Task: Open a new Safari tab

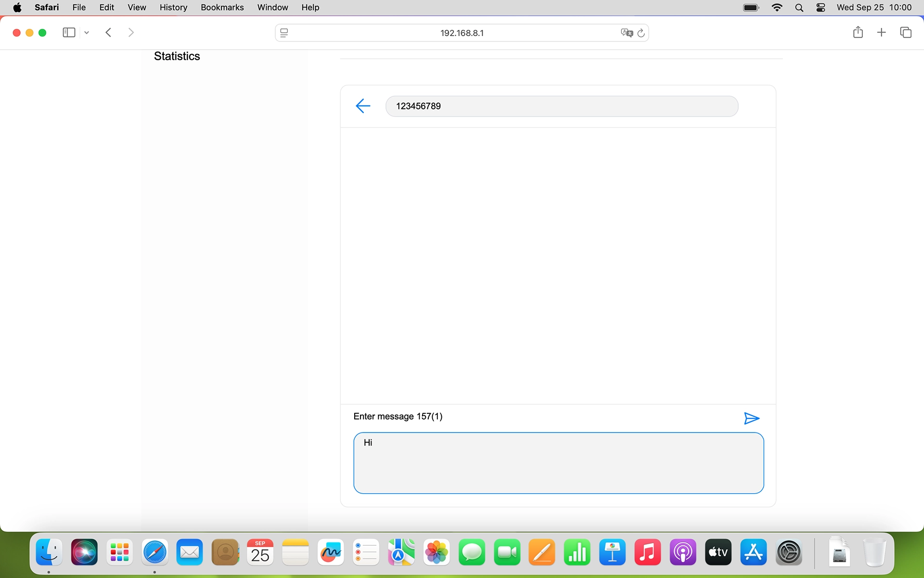Action: [x=881, y=32]
